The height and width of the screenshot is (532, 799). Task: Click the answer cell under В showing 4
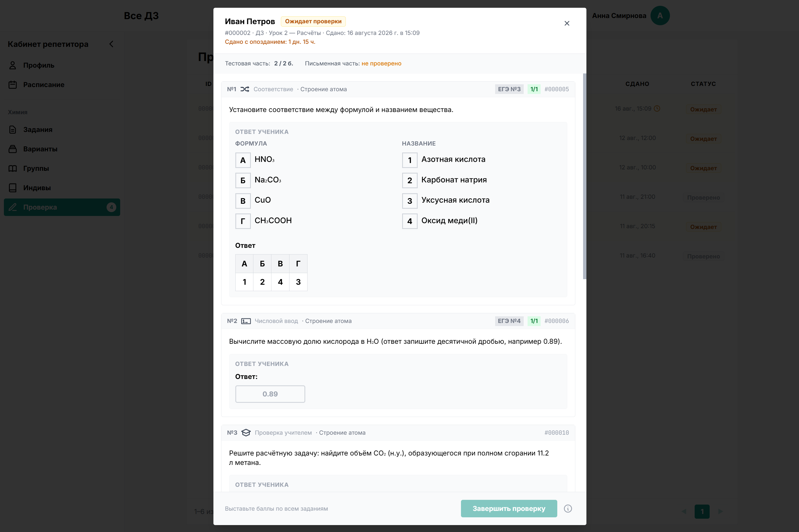coord(280,282)
